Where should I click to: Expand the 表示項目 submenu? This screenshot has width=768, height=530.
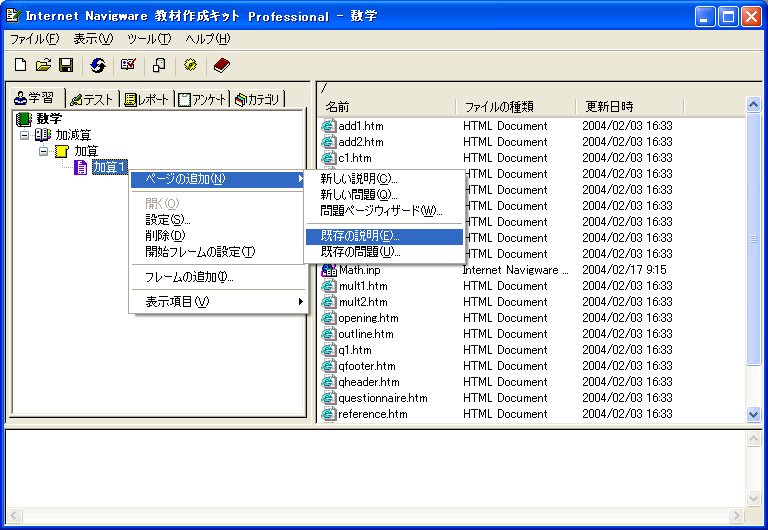point(218,301)
